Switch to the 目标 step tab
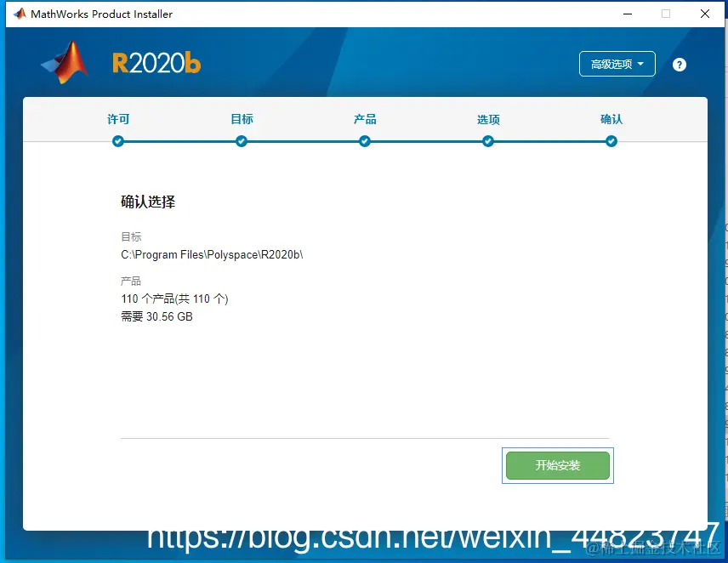 pos(242,119)
